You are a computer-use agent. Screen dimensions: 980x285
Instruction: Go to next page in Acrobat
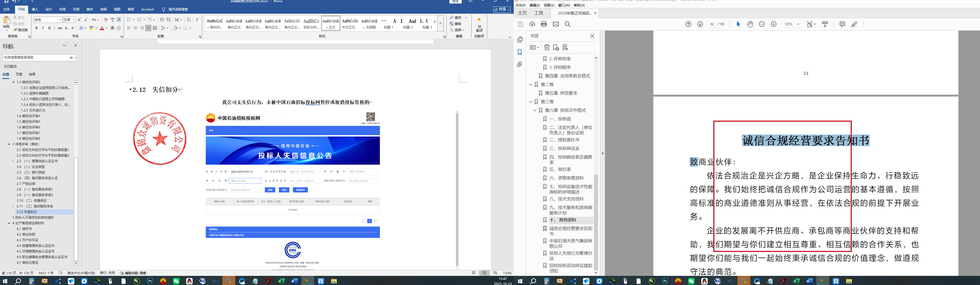click(700, 24)
